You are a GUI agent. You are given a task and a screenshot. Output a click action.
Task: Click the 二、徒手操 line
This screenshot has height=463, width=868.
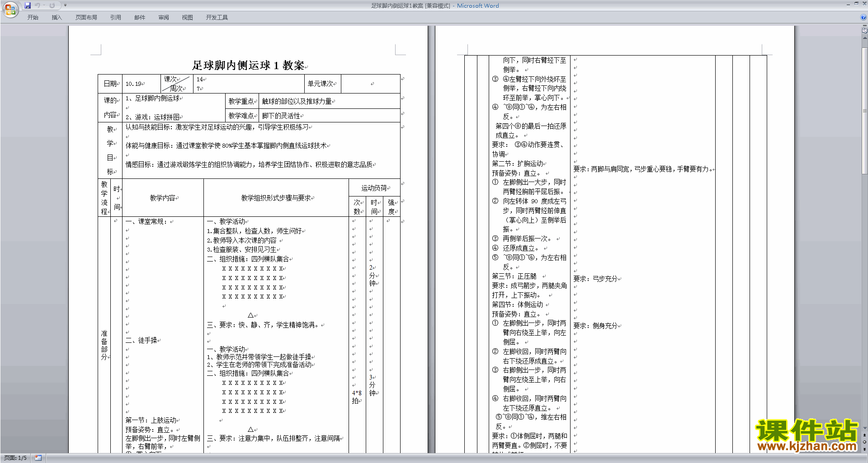click(x=141, y=340)
